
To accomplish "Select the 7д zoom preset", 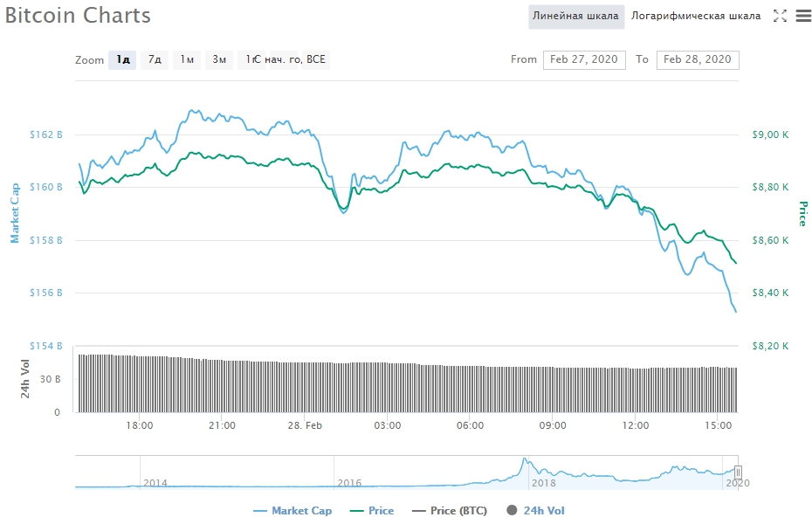I will (x=153, y=59).
